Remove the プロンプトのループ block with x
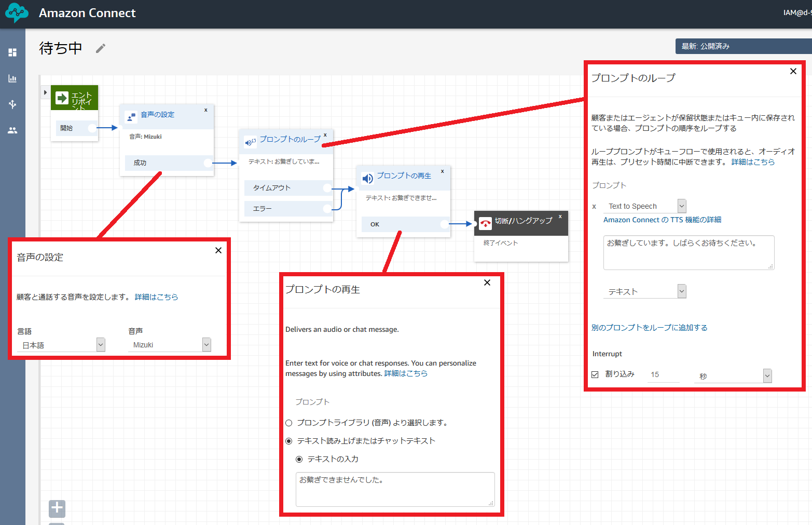812x525 pixels. 325,135
